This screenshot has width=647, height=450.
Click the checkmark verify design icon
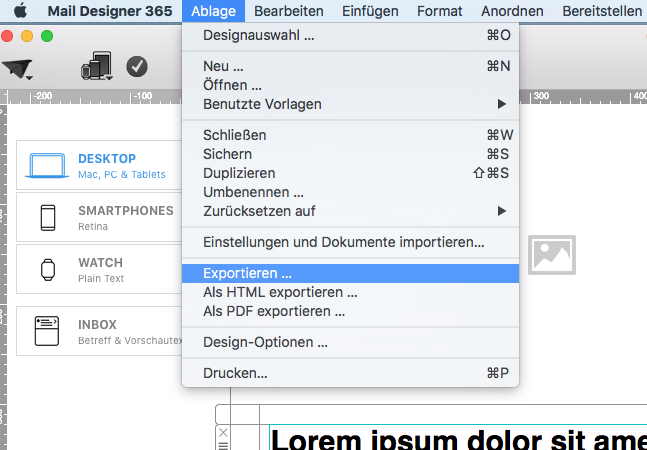137,66
